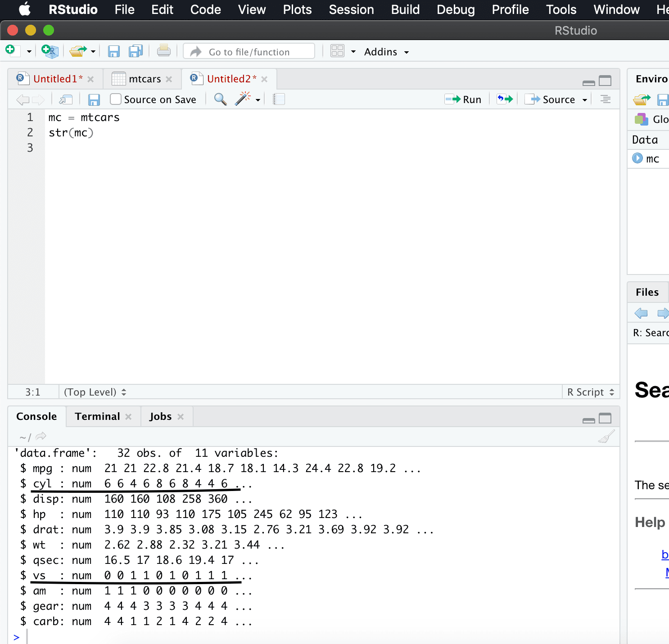This screenshot has height=644, width=669.
Task: Expand the panes layout dropdown arrow
Action: pos(353,52)
